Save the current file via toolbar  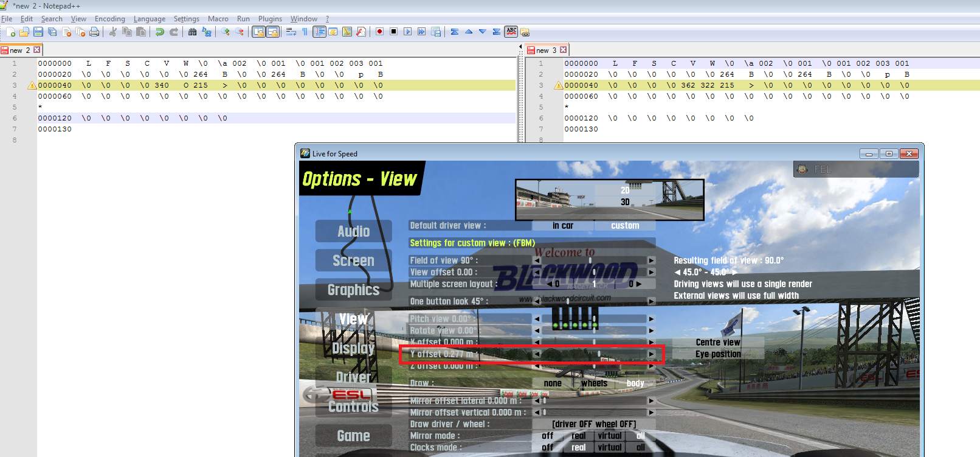pos(38,32)
